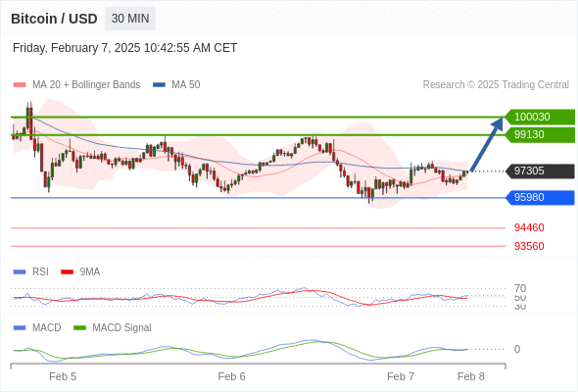Screen dimensions: 578x392
Task: Click the 99130 green price label
Action: point(540,134)
